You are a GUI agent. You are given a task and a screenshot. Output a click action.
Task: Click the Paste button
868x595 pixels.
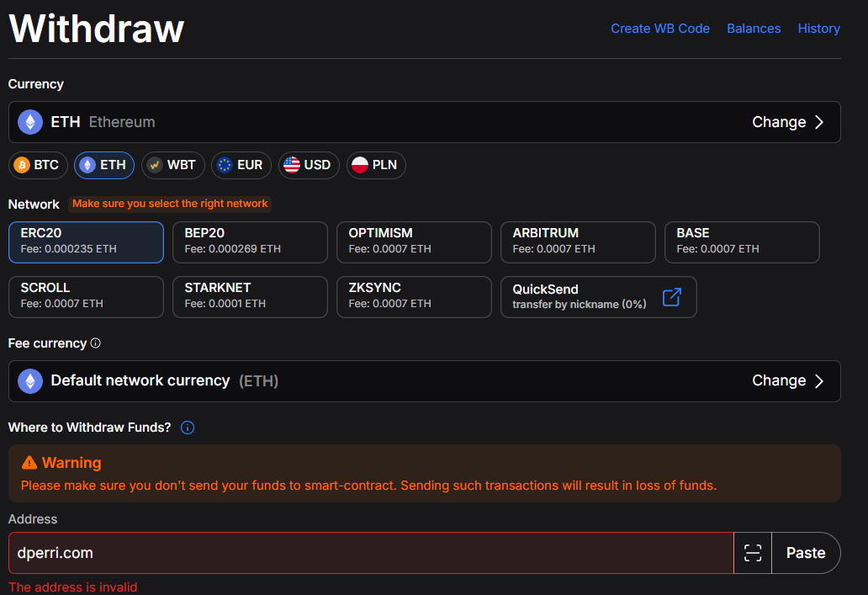pos(806,553)
